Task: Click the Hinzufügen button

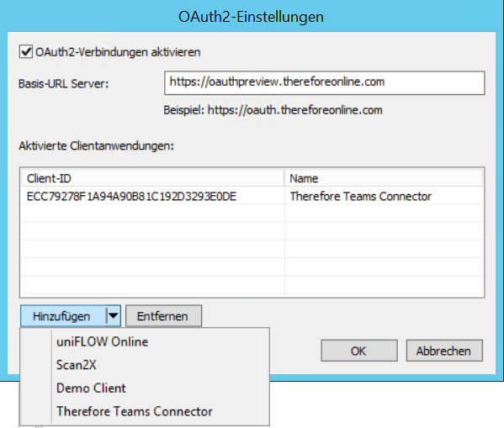Action: [x=63, y=316]
